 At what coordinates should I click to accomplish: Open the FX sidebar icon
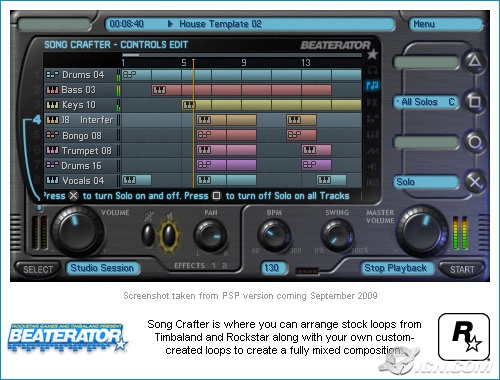372,102
